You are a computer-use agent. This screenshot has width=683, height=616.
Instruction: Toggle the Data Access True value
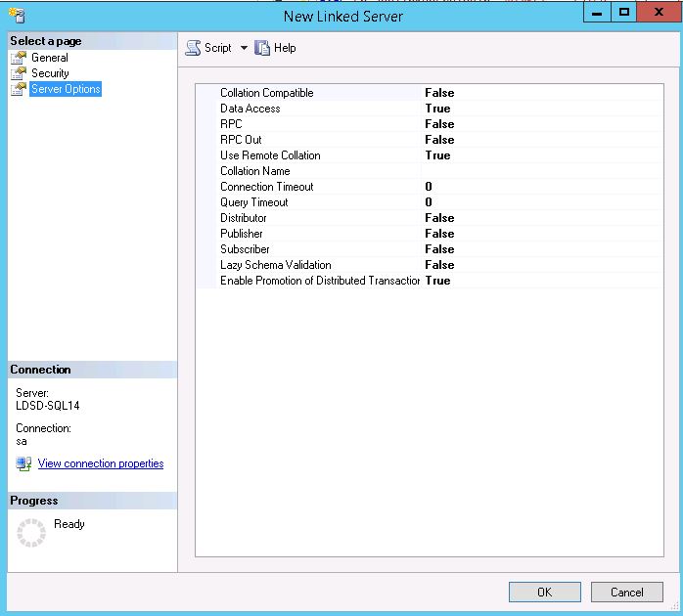pyautogui.click(x=437, y=109)
